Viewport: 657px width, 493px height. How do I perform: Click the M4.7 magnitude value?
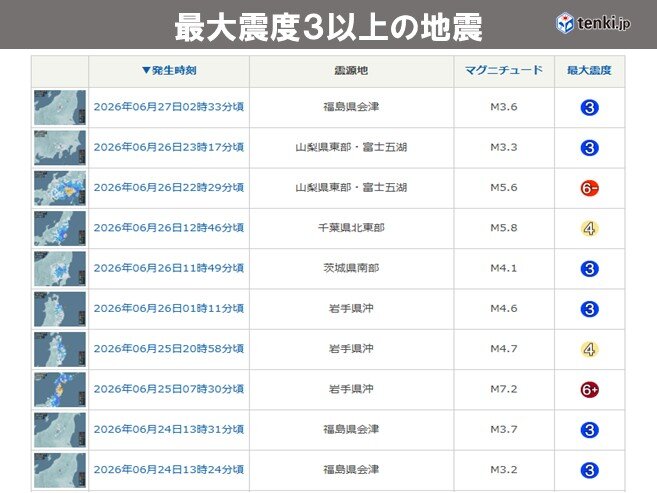coord(504,349)
